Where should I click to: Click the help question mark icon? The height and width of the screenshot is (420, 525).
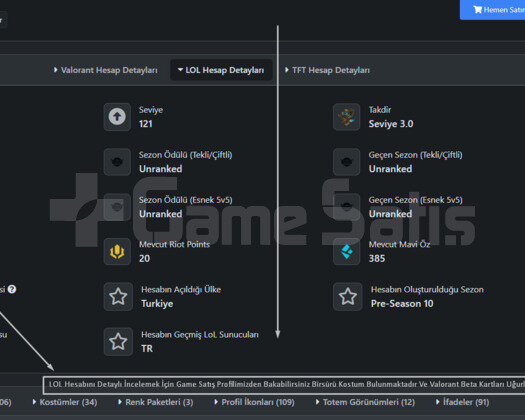12,289
